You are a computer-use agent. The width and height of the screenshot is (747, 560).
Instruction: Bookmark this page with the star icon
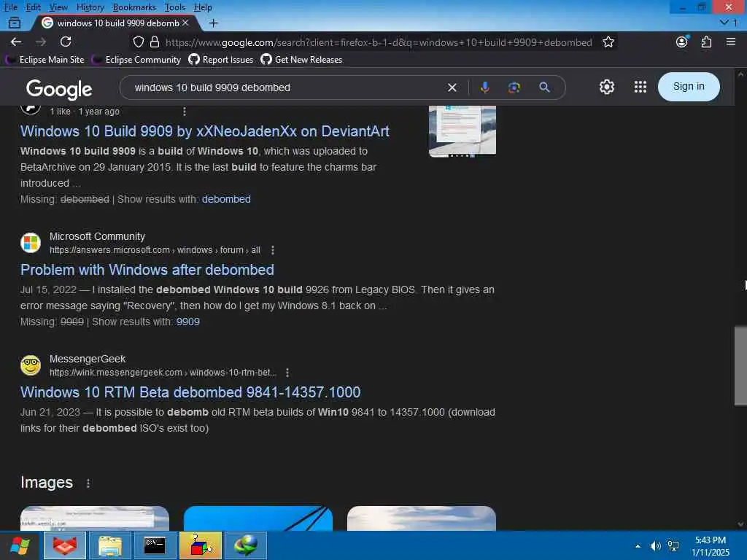click(608, 42)
